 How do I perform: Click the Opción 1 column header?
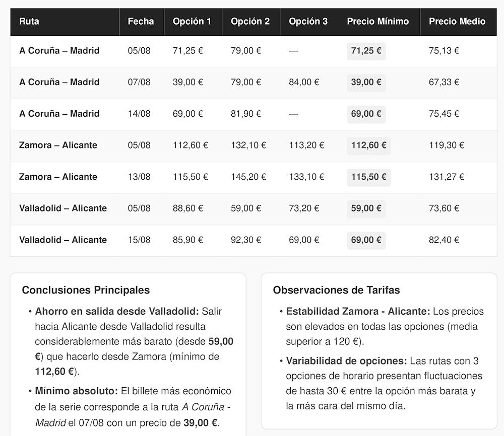point(193,22)
